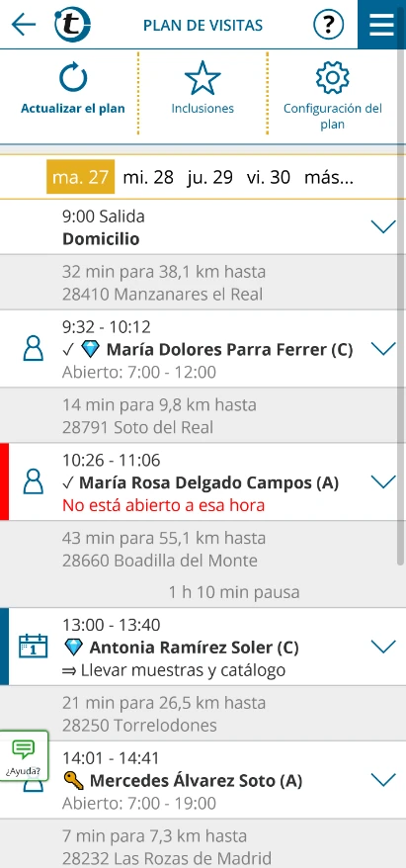Expand María Dolores Parra Ferrer visit details

[x=382, y=348]
